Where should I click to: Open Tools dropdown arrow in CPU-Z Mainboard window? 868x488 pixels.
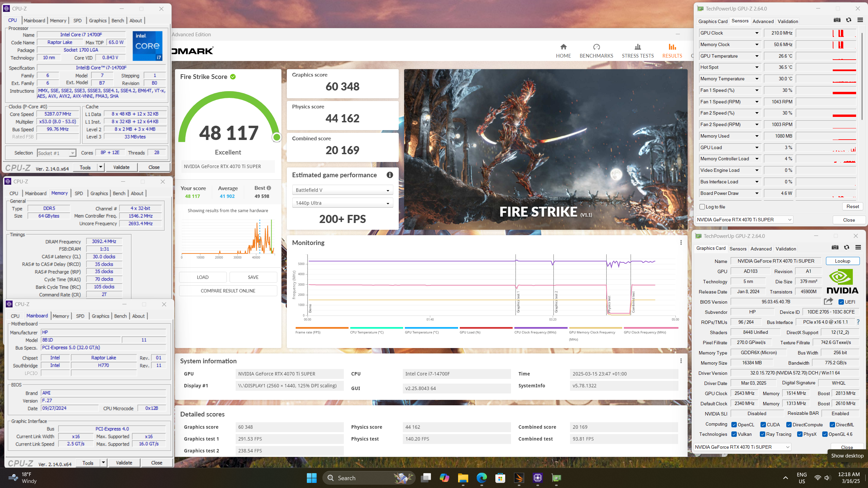pos(103,463)
